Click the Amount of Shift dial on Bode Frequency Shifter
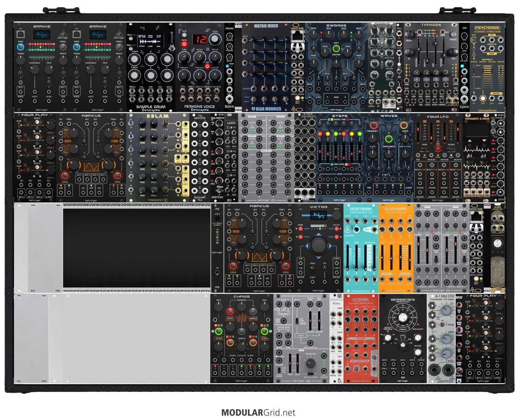The width and height of the screenshot is (517, 420). [x=403, y=317]
